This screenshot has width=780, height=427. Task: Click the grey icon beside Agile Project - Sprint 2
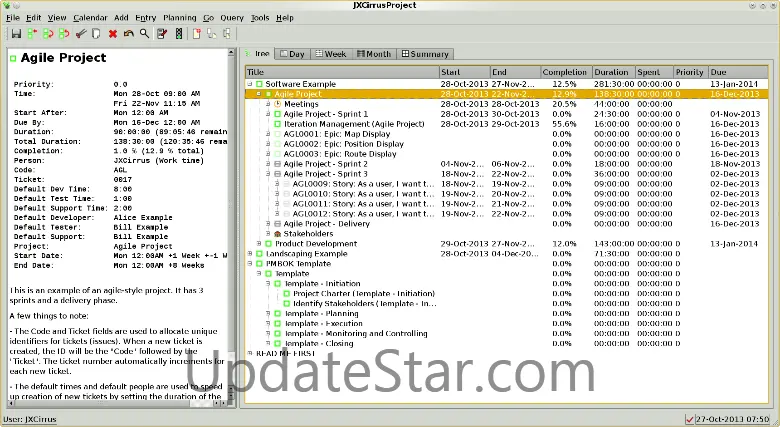[278, 164]
